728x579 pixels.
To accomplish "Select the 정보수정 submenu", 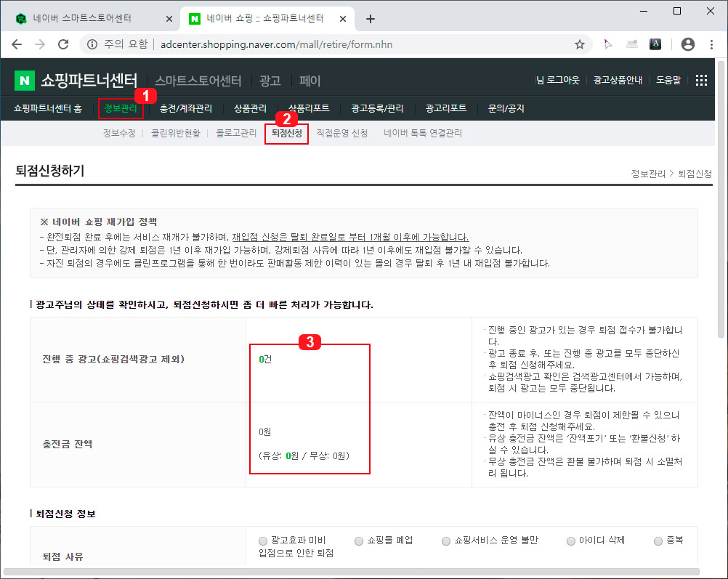I will point(119,133).
